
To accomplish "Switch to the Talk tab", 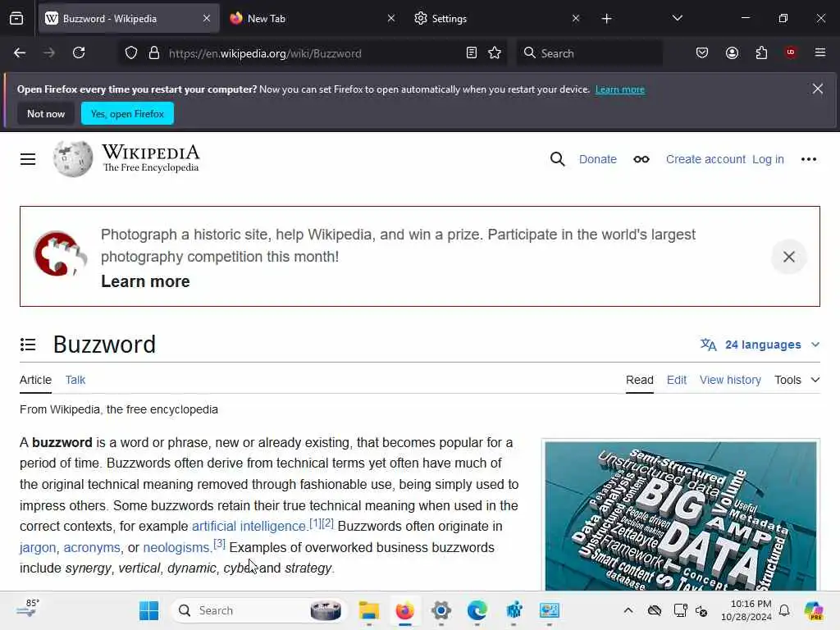I will tap(75, 380).
